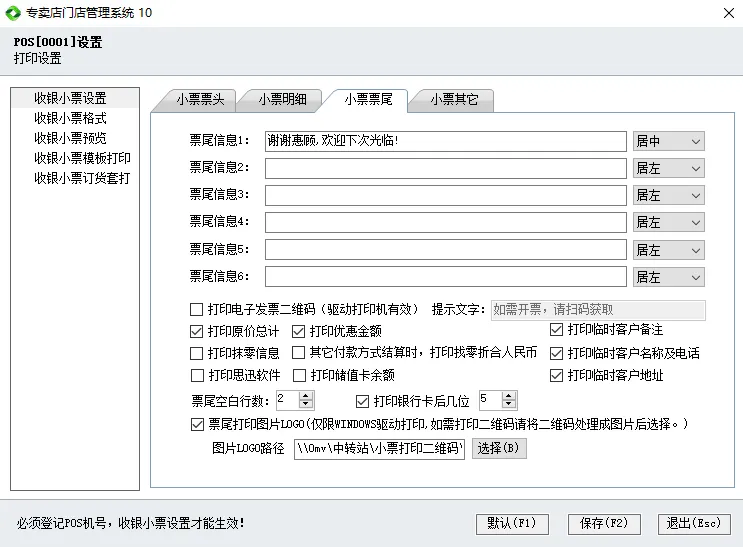The width and height of the screenshot is (743, 547).
Task: Click the 票尾信息5 text field
Action: [445, 250]
